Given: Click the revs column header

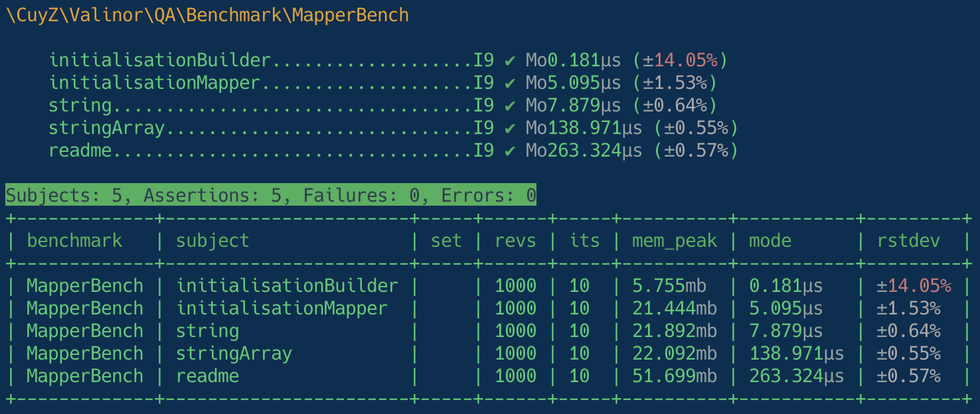Looking at the screenshot, I should pyautogui.click(x=515, y=241).
